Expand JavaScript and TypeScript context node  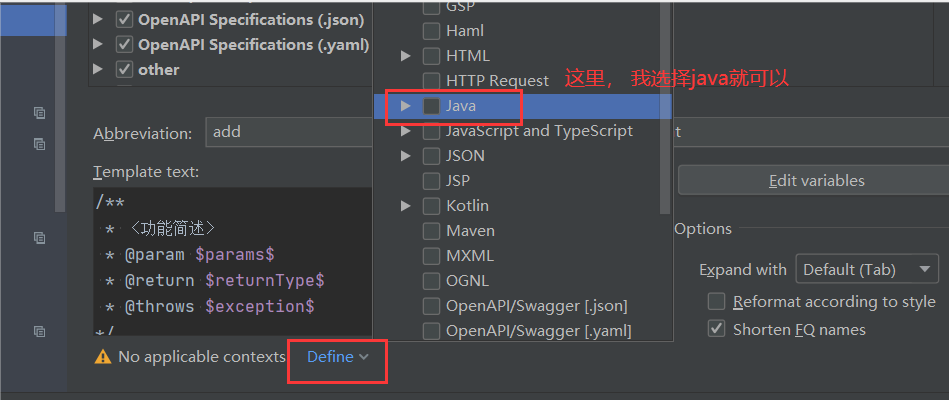coord(406,131)
